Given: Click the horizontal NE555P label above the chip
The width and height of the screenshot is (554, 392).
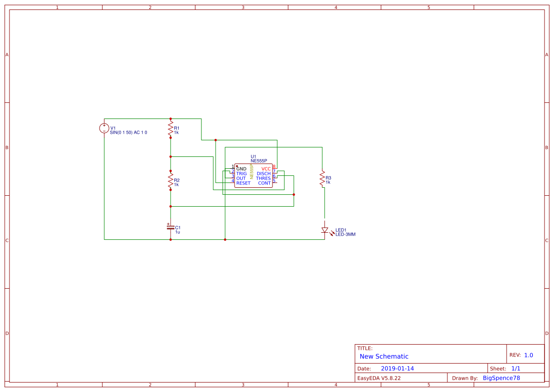Looking at the screenshot, I should pos(259,161).
